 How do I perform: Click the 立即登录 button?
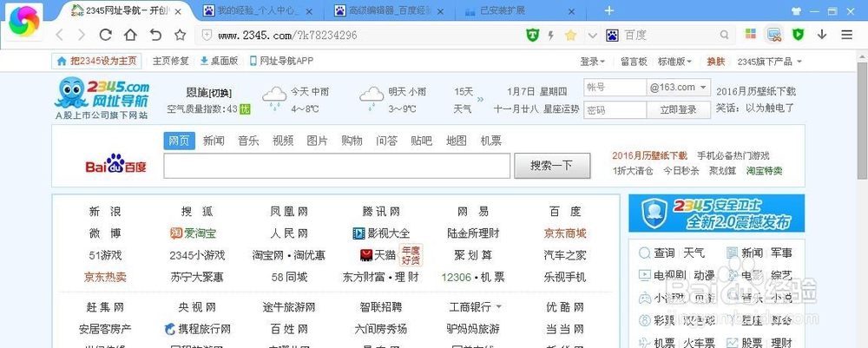pyautogui.click(x=679, y=109)
